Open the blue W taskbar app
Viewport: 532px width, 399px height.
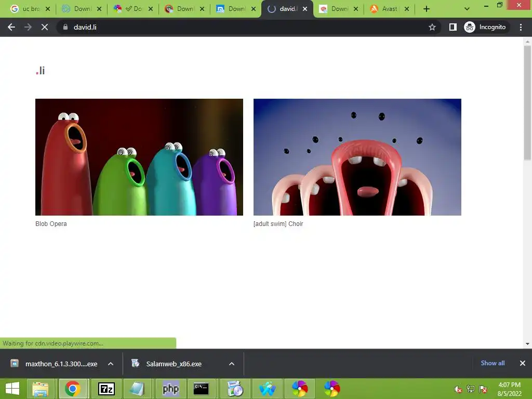pos(268,389)
